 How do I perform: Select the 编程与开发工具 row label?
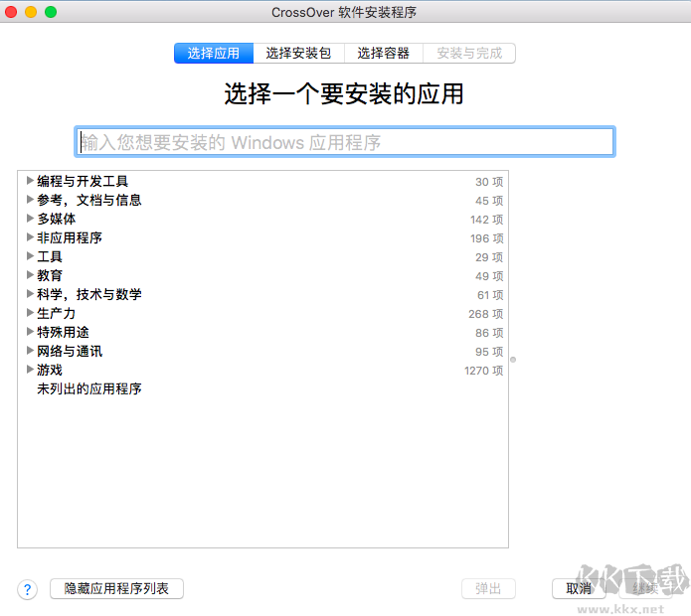pyautogui.click(x=83, y=181)
